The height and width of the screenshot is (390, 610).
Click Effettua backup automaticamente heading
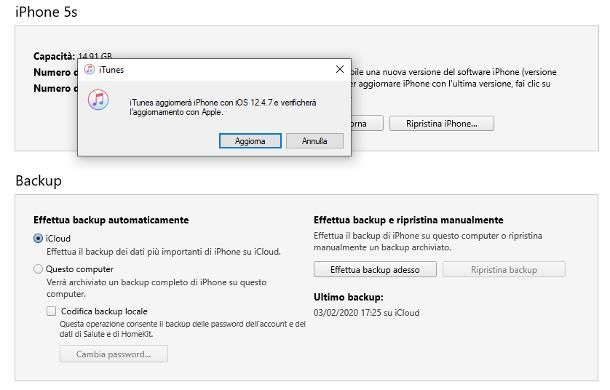click(x=111, y=220)
